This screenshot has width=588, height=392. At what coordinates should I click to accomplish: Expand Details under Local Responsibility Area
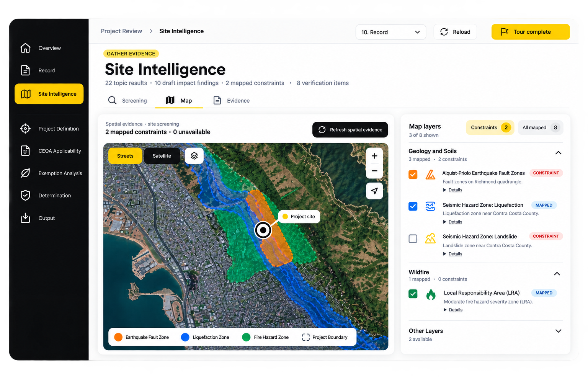coord(453,310)
